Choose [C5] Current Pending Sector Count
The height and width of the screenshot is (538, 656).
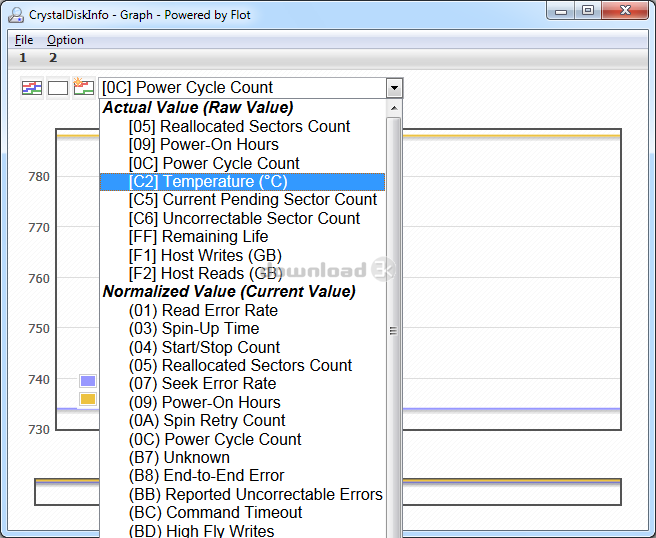click(x=242, y=200)
